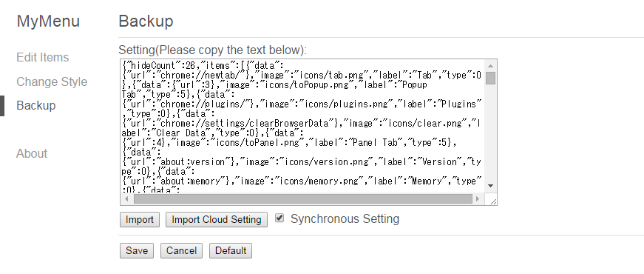Click the text area's up scroll arrow
644x274 pixels.
[x=490, y=66]
